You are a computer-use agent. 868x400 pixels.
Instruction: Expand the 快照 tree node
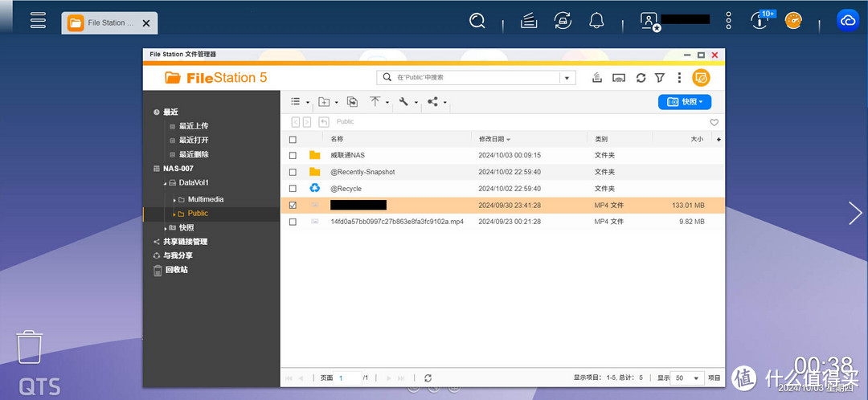165,228
